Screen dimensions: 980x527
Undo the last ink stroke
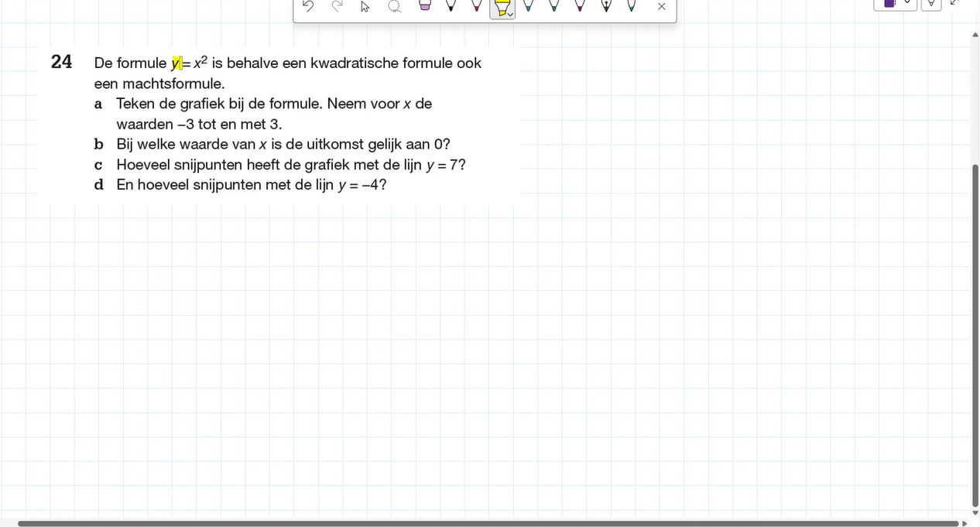[308, 6]
